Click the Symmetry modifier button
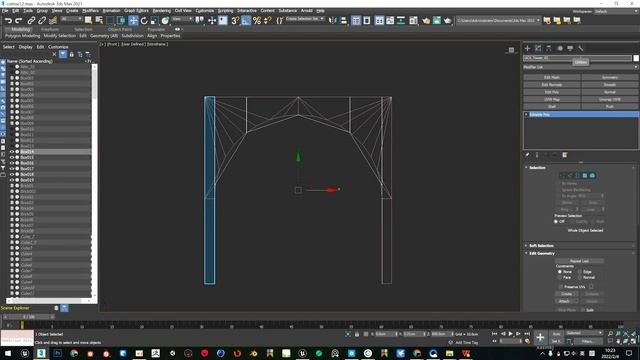The width and height of the screenshot is (640, 360). tap(610, 77)
